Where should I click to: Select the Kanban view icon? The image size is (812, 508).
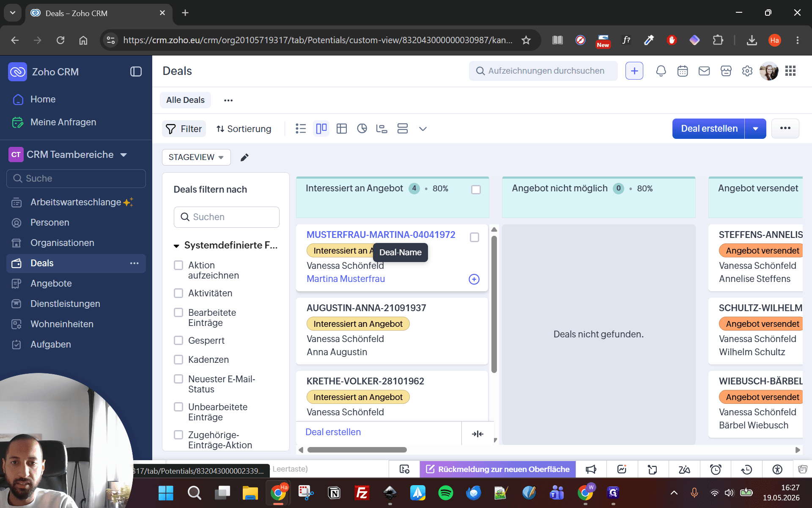tap(321, 129)
